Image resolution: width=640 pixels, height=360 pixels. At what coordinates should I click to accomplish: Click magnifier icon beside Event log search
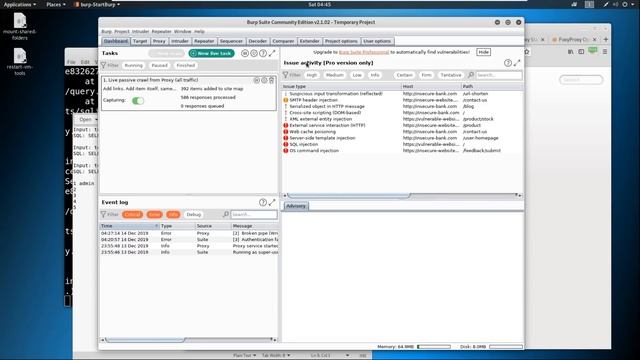pyautogui.click(x=226, y=214)
